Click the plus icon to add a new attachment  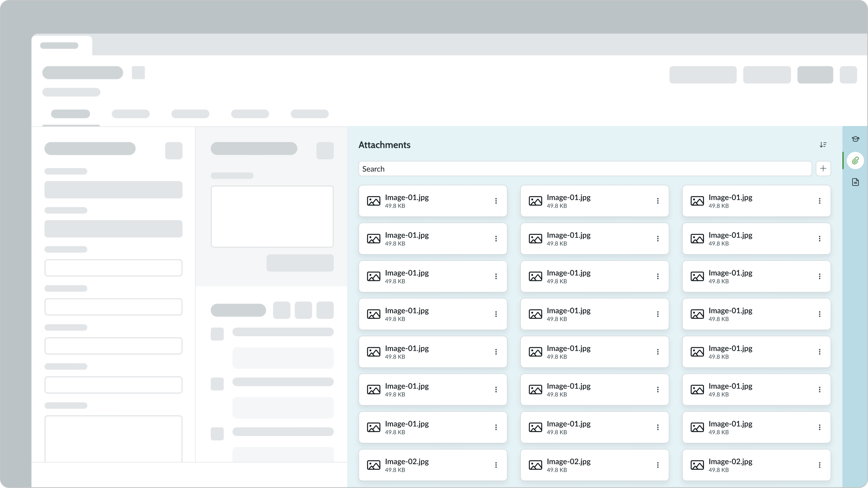click(x=823, y=168)
